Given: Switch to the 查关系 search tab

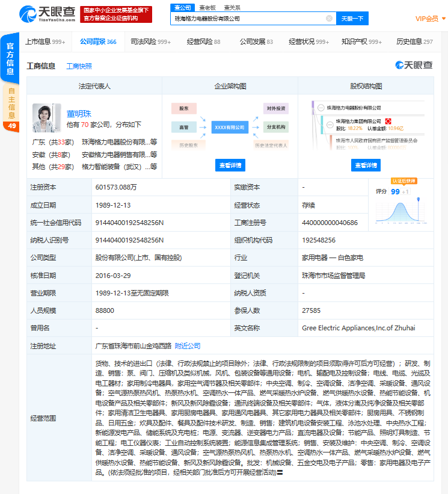Looking at the screenshot, I should [232, 8].
